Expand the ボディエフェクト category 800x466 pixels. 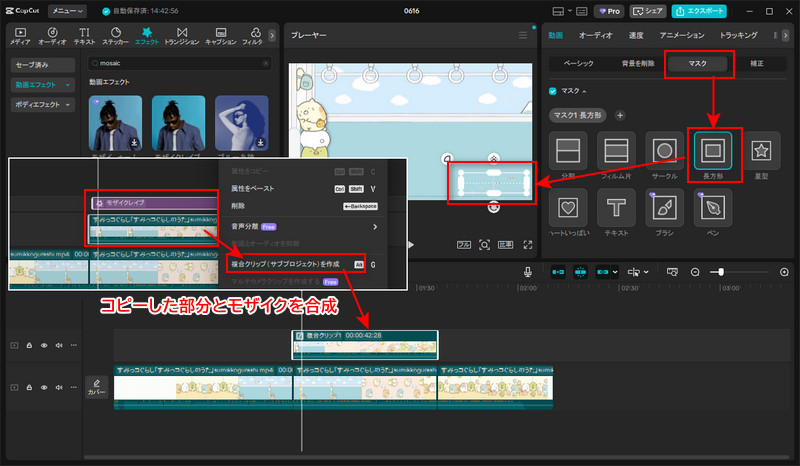(43, 105)
